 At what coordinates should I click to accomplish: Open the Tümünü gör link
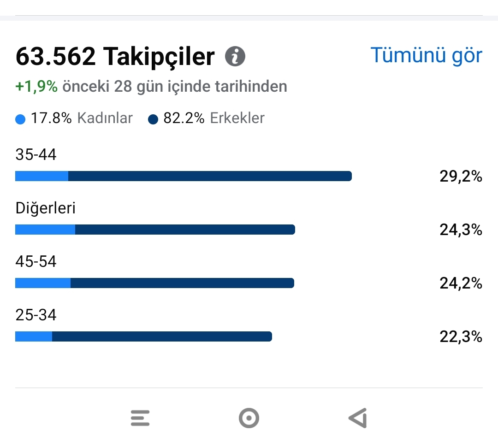coord(427,55)
